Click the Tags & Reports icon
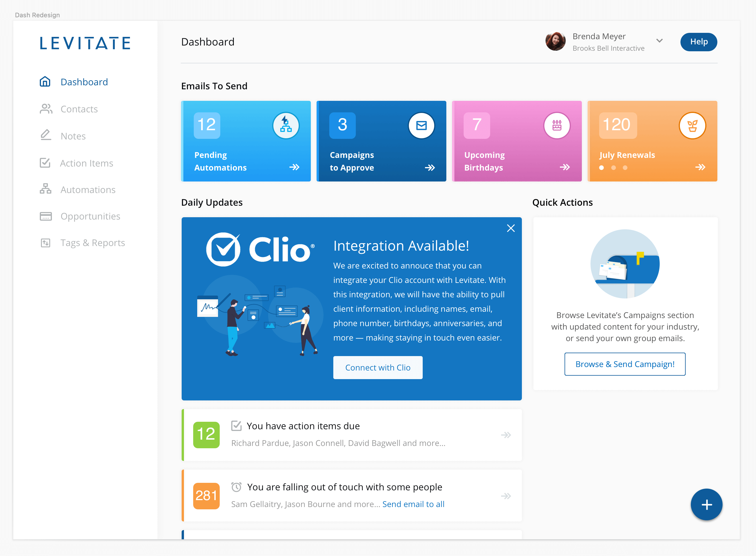This screenshot has width=756, height=556. pos(46,243)
